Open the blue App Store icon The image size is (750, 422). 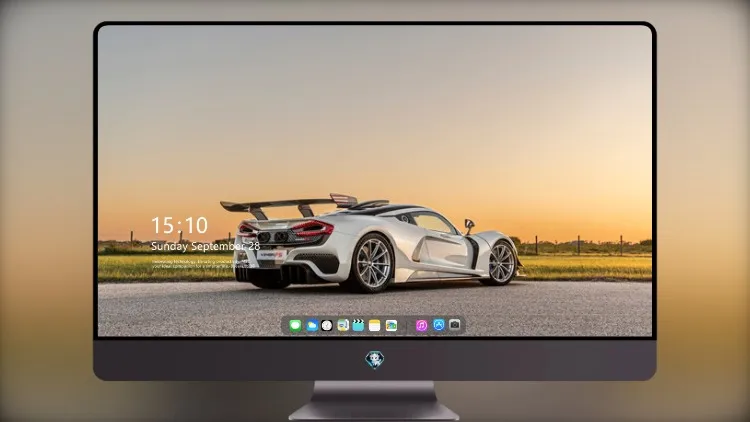click(439, 325)
